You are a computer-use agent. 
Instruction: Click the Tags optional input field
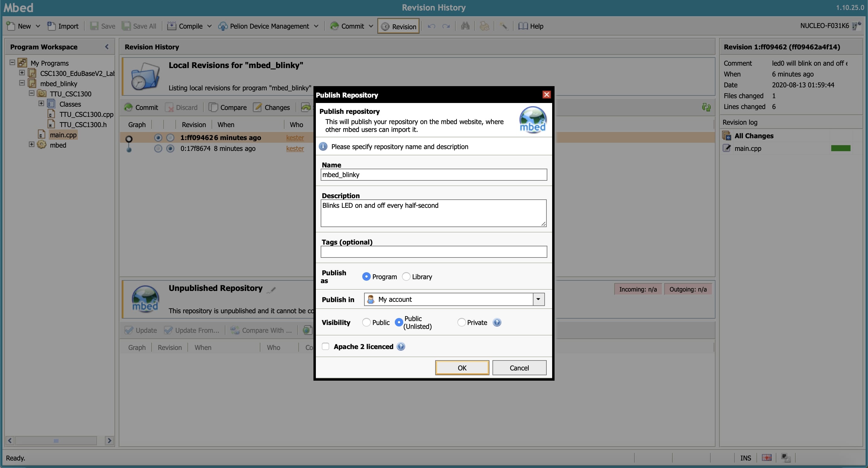(x=433, y=252)
